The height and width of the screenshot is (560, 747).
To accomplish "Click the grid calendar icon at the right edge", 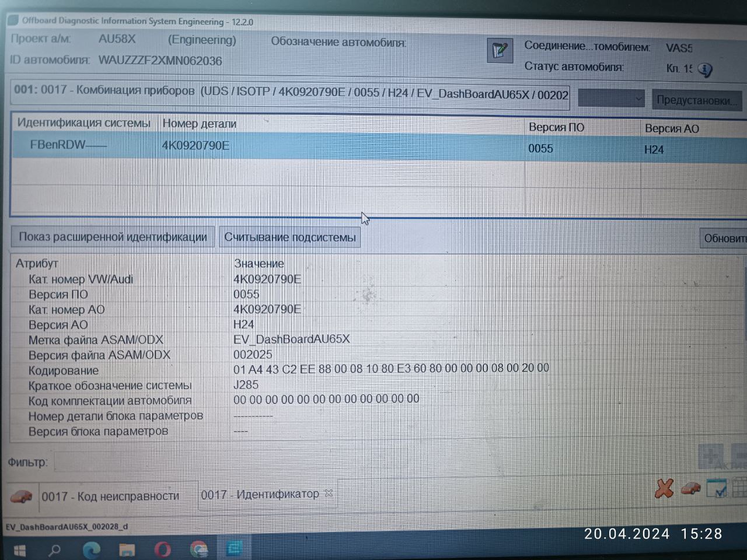I will [x=739, y=487].
